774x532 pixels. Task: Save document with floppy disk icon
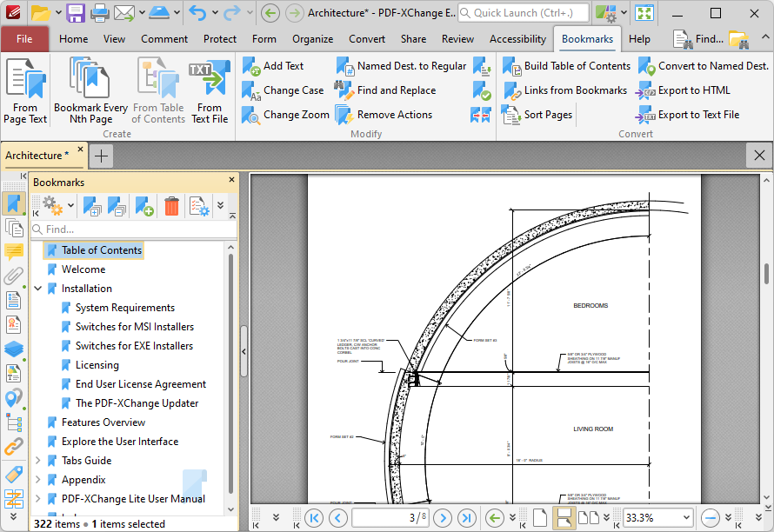point(76,13)
